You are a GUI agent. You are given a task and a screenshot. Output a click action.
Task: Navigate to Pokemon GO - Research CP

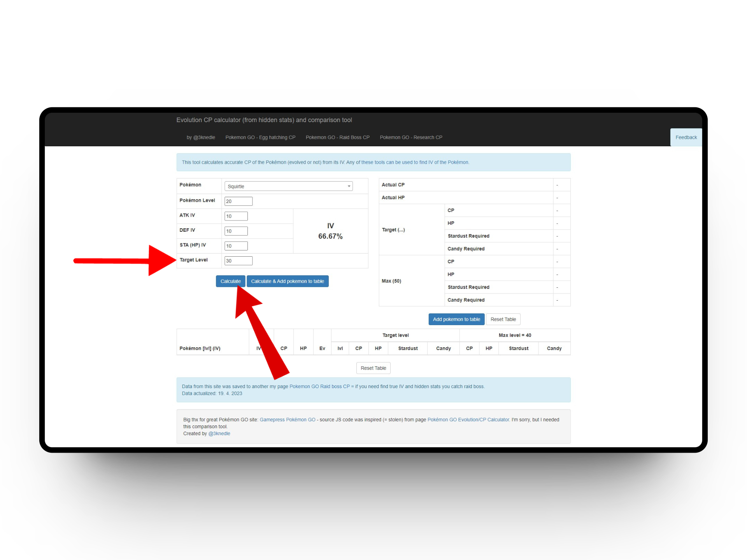[x=411, y=137]
